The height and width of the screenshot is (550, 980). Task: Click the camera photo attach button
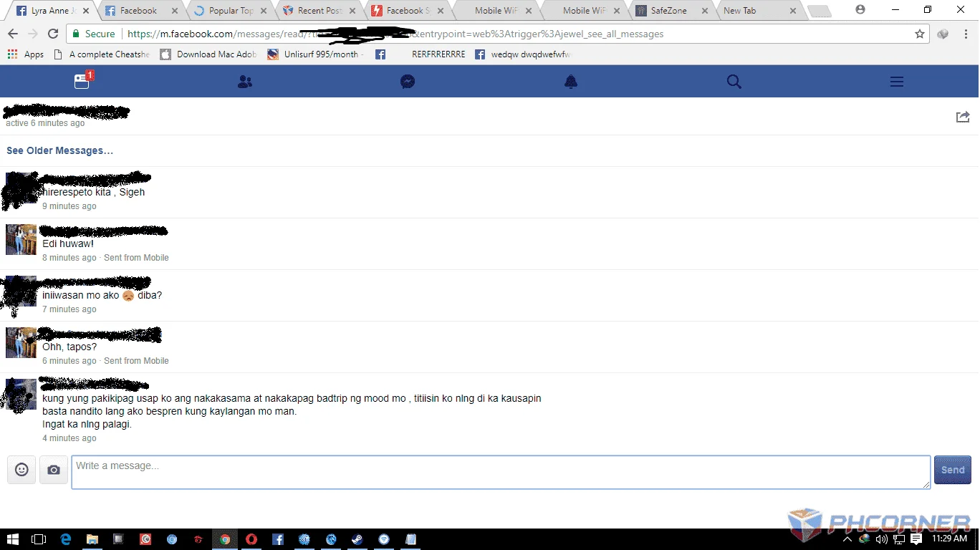[x=54, y=470]
